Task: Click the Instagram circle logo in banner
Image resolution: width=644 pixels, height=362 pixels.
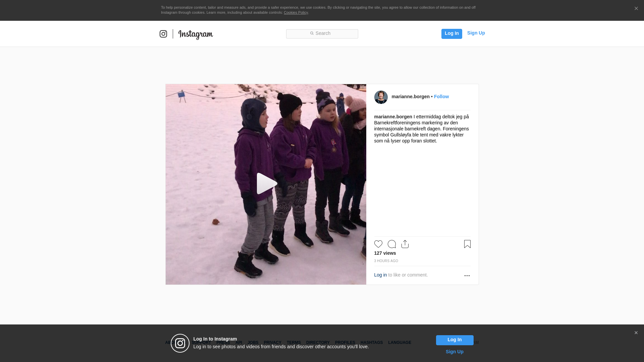Action: (x=180, y=343)
